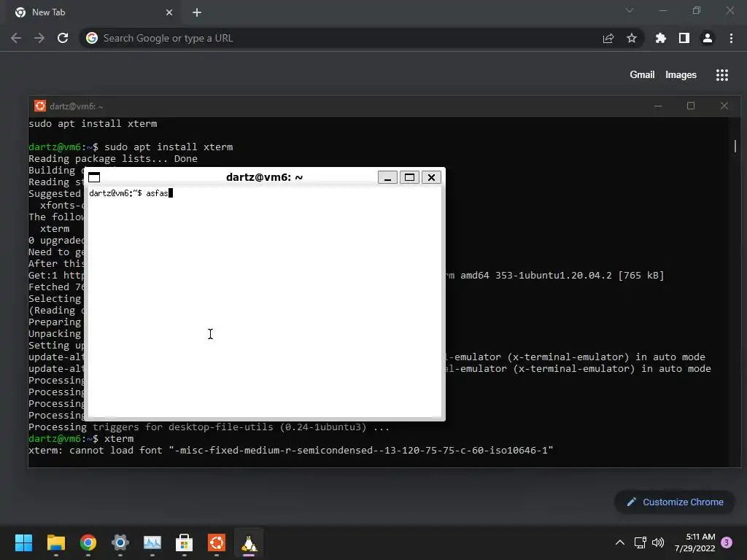
Task: Open Chrome from the taskbar
Action: (x=88, y=542)
